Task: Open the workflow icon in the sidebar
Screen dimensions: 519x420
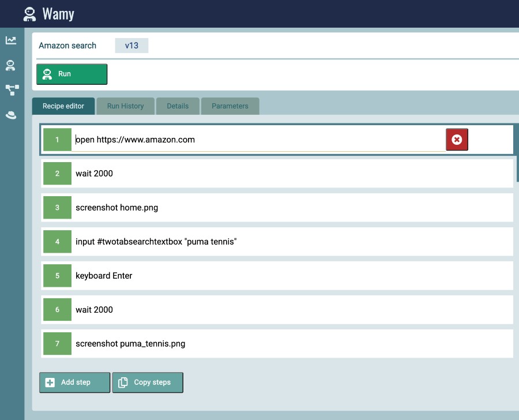Action: click(x=10, y=90)
